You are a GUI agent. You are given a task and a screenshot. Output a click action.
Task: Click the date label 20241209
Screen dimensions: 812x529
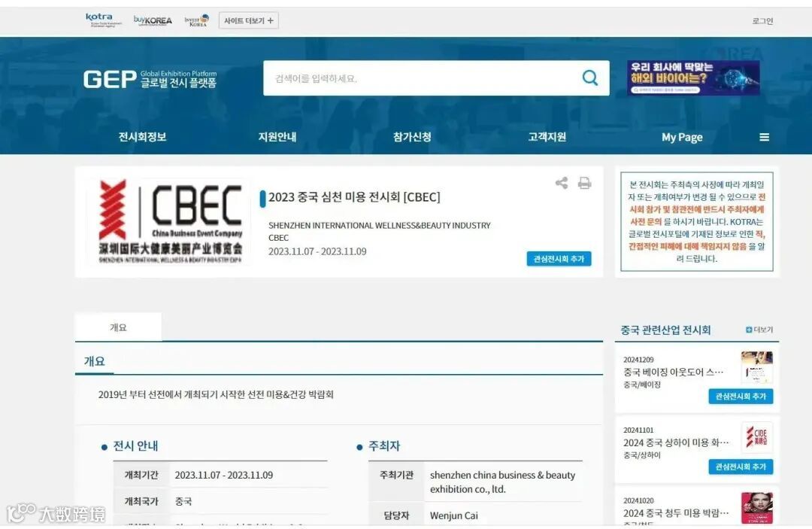tap(638, 360)
